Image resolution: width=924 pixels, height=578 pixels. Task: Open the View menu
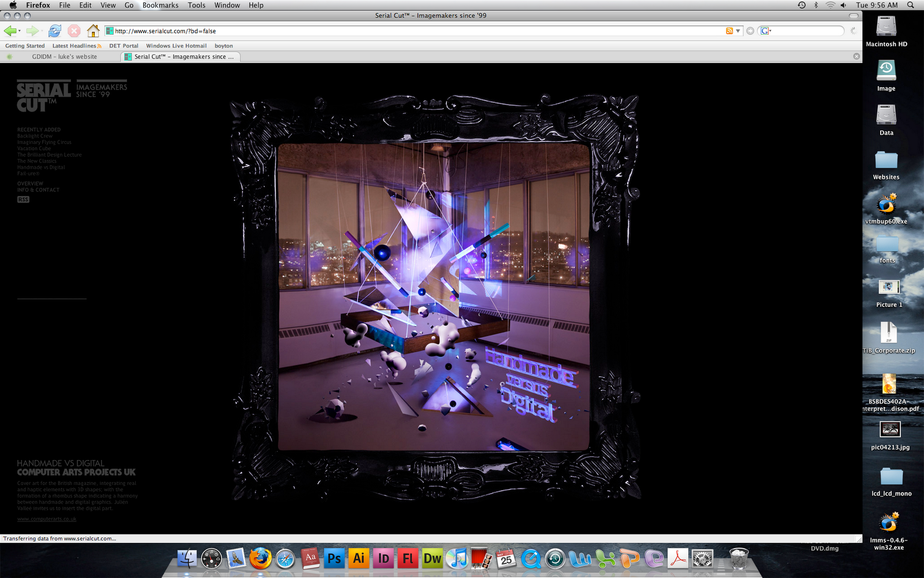click(108, 5)
